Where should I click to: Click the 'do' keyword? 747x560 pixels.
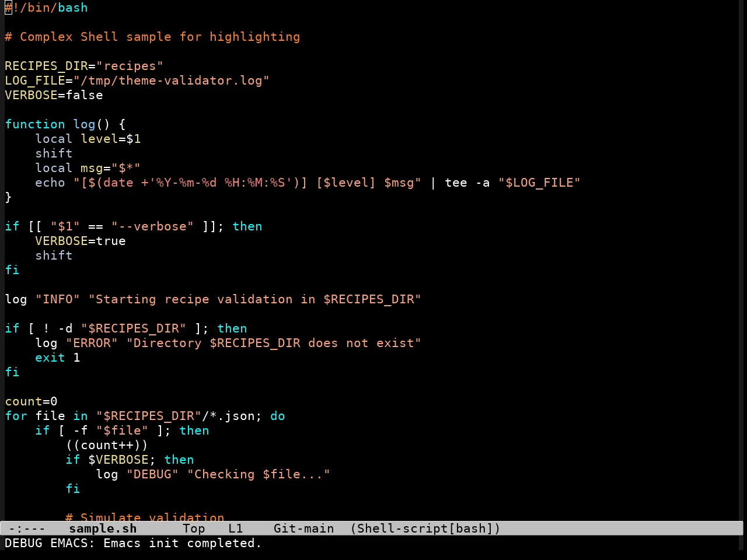pyautogui.click(x=278, y=416)
